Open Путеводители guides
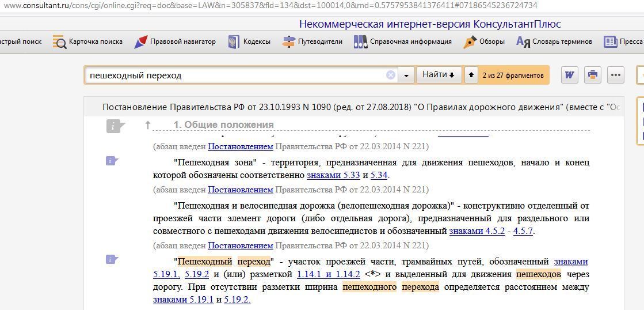This screenshot has height=310, width=644. pyautogui.click(x=313, y=41)
